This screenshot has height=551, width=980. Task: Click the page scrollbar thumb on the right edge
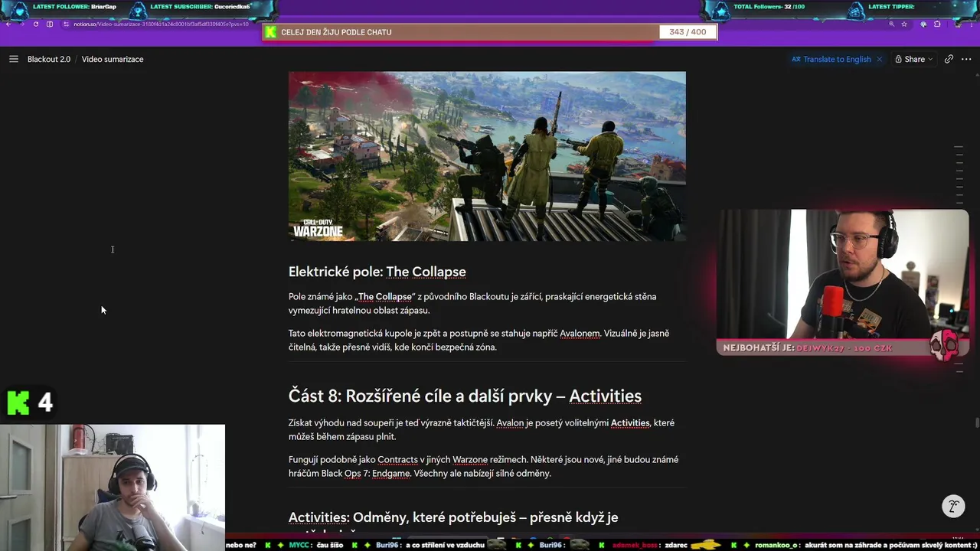click(977, 422)
